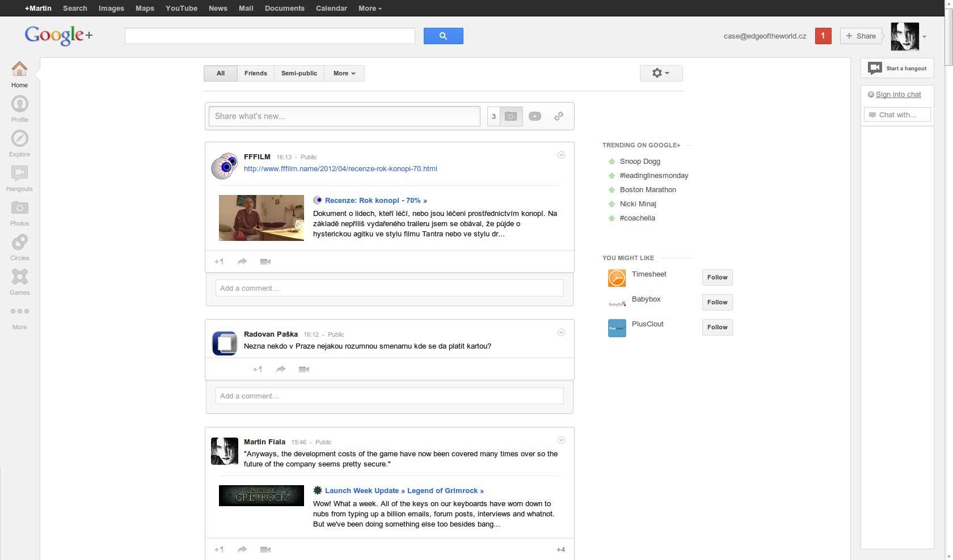This screenshot has height=560, width=953.
Task: Click +1 on the Radovan Paška post
Action: [258, 369]
